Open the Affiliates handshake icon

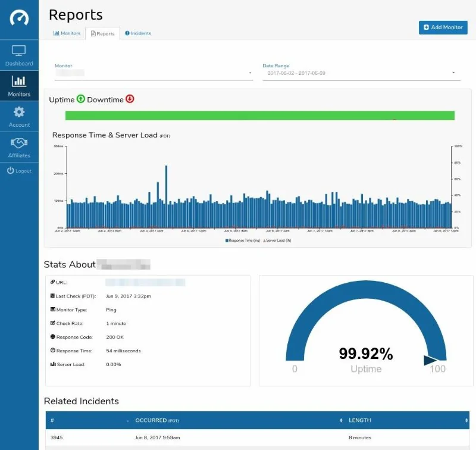pyautogui.click(x=19, y=143)
